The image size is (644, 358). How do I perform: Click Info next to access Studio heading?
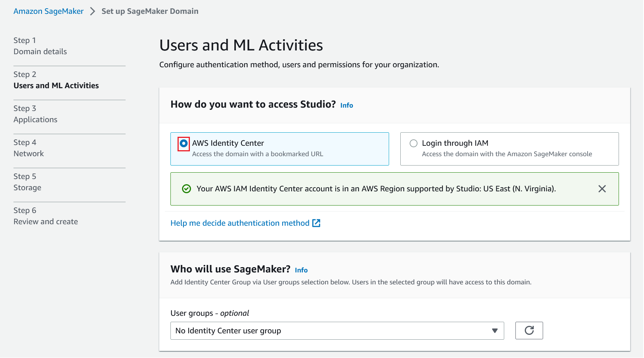(346, 105)
